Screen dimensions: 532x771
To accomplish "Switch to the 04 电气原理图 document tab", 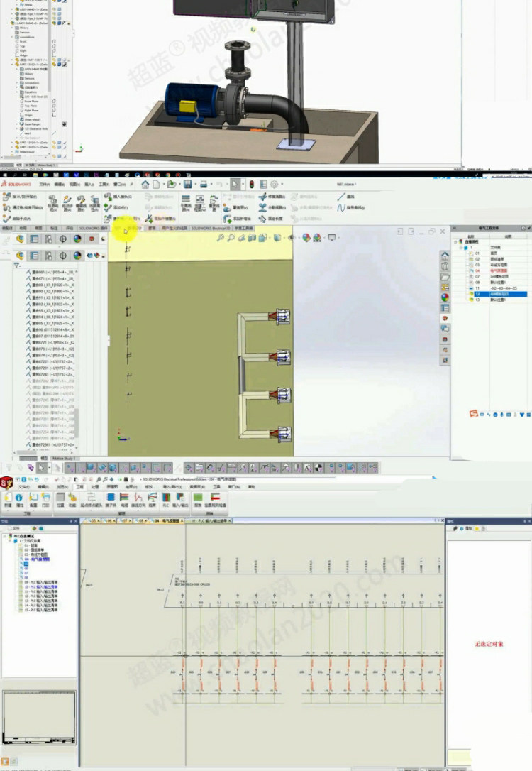I will pos(167,520).
